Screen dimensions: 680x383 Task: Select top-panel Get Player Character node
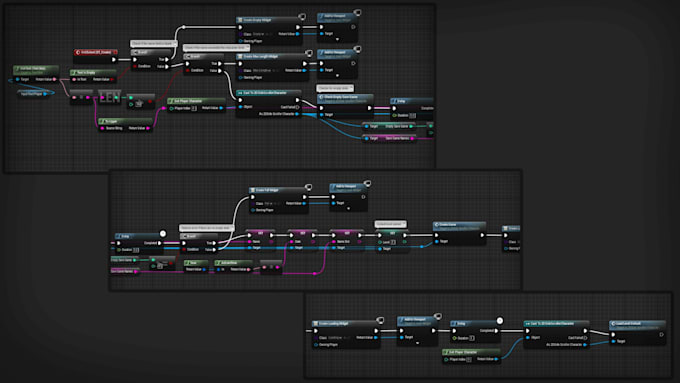click(x=196, y=105)
